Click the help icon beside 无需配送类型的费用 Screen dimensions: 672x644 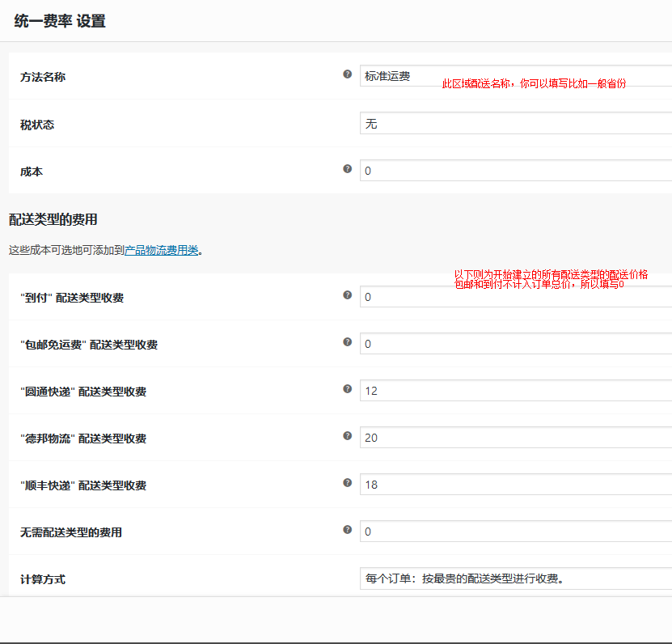coord(348,529)
